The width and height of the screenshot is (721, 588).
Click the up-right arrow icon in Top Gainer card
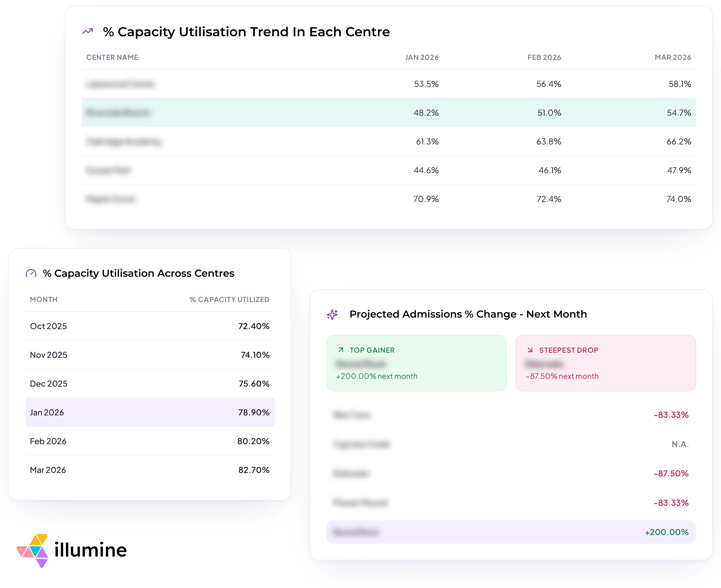[x=341, y=350]
